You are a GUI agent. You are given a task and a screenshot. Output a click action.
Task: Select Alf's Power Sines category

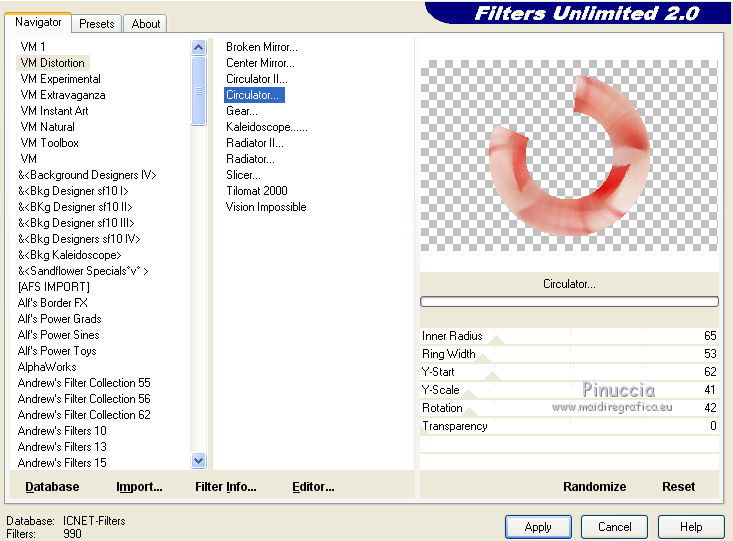click(58, 335)
